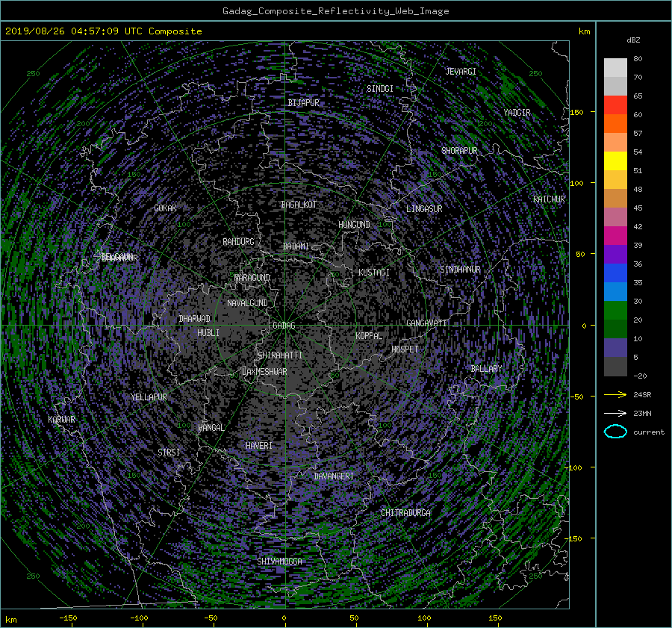Click the HANGAL city label
The width and height of the screenshot is (672, 628).
pos(211,428)
